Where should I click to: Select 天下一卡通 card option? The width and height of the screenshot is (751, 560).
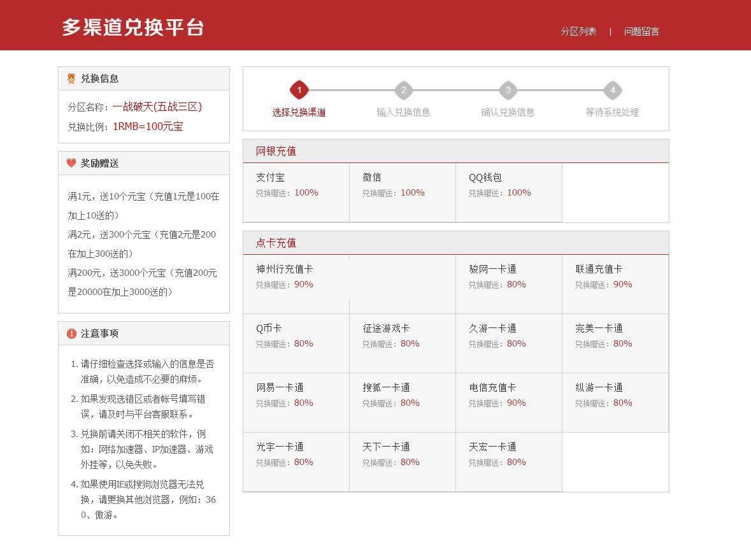click(403, 463)
